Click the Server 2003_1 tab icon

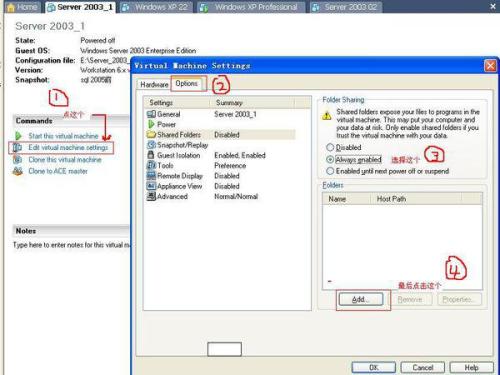(51, 7)
